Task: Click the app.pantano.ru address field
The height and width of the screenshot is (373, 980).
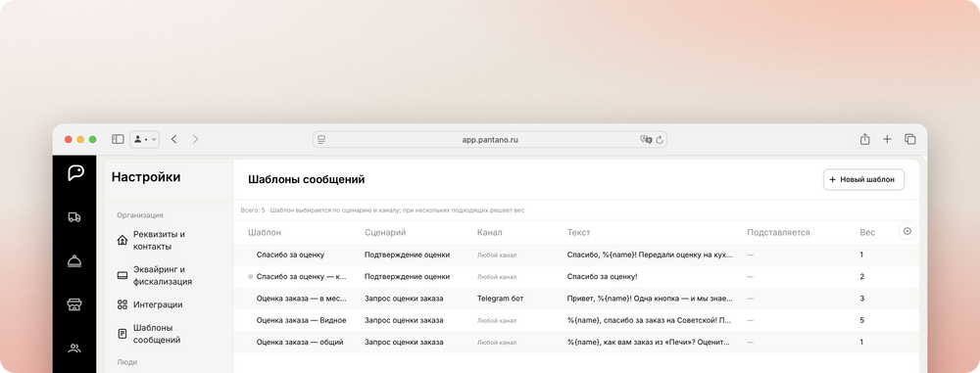Action: tap(489, 139)
